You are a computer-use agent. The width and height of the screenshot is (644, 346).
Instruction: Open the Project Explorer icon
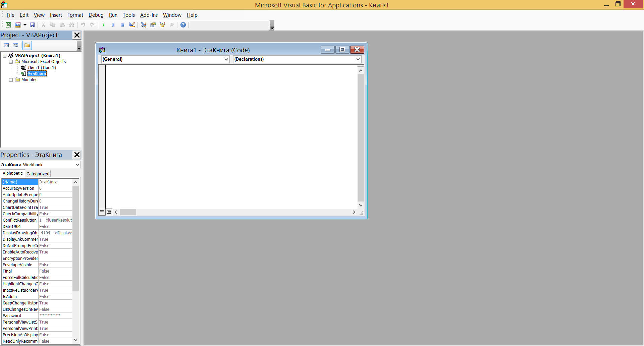[x=144, y=25]
